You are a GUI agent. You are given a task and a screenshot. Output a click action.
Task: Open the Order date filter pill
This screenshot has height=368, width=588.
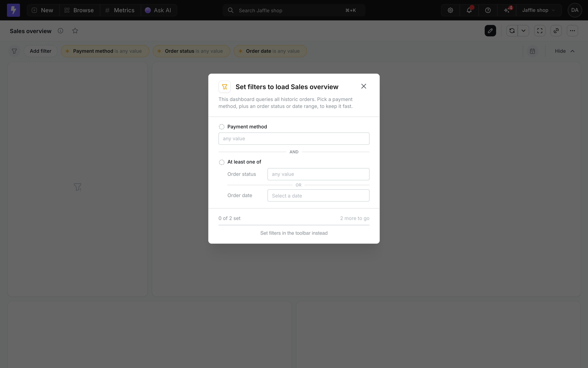270,51
